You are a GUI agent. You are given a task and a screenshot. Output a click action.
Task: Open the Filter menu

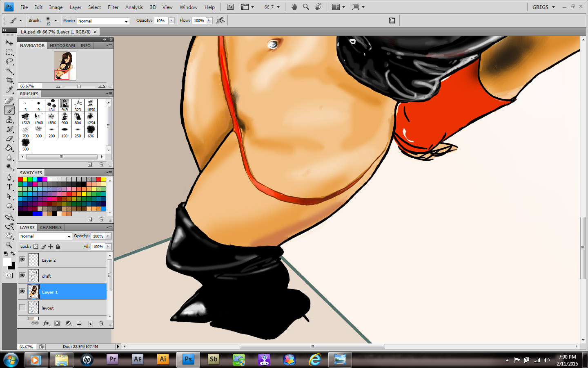click(x=113, y=7)
